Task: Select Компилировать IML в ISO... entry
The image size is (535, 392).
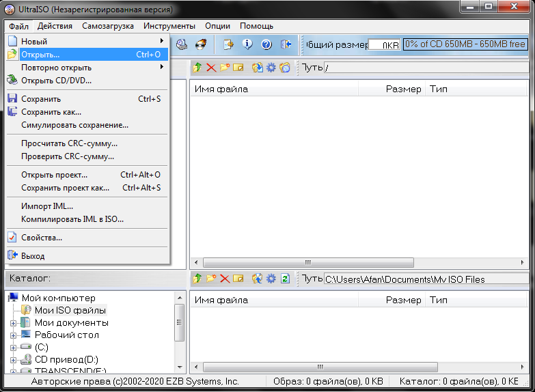Action: pyautogui.click(x=87, y=219)
